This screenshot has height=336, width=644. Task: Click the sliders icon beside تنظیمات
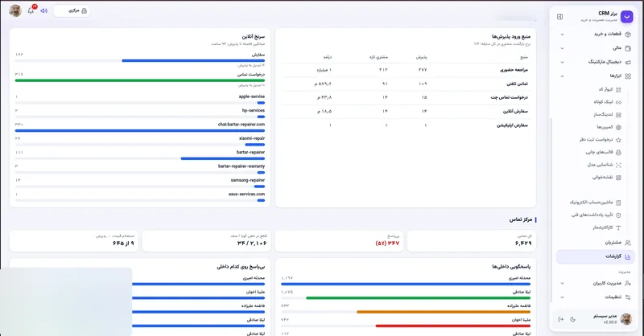pos(628,297)
